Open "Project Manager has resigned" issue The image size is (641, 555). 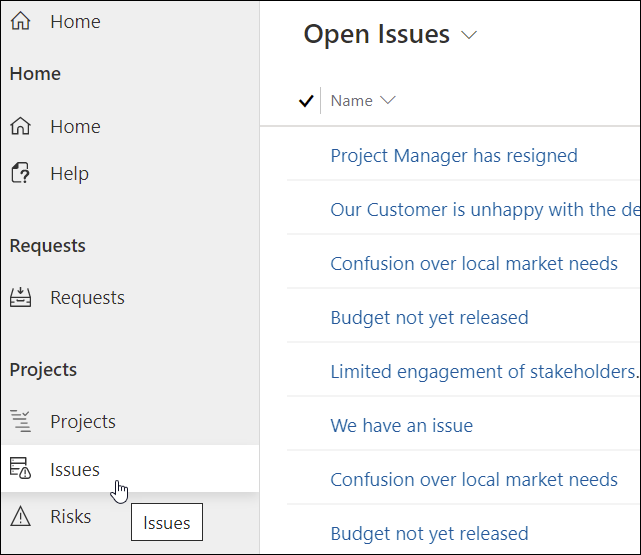(x=454, y=156)
